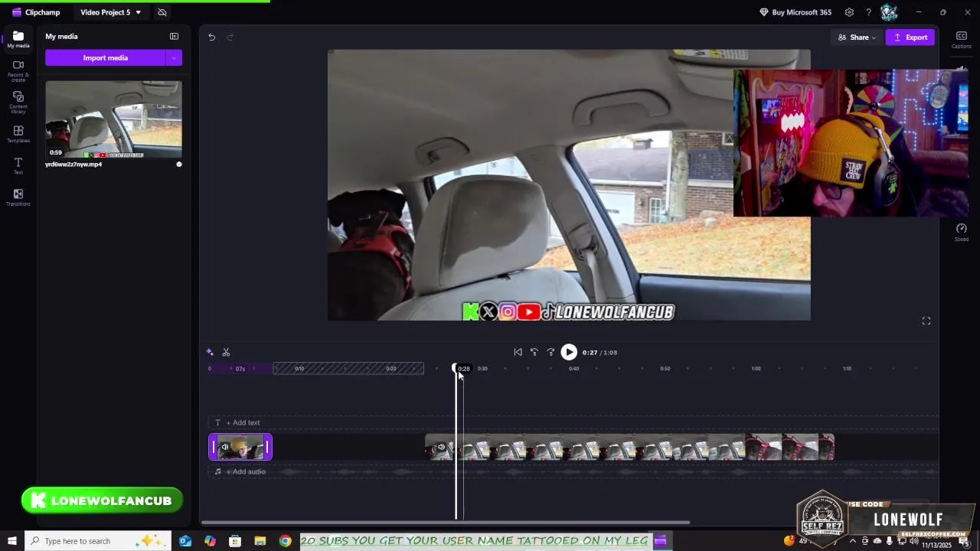Open the Captions panel
The width and height of the screenshot is (980, 551).
pyautogui.click(x=961, y=40)
